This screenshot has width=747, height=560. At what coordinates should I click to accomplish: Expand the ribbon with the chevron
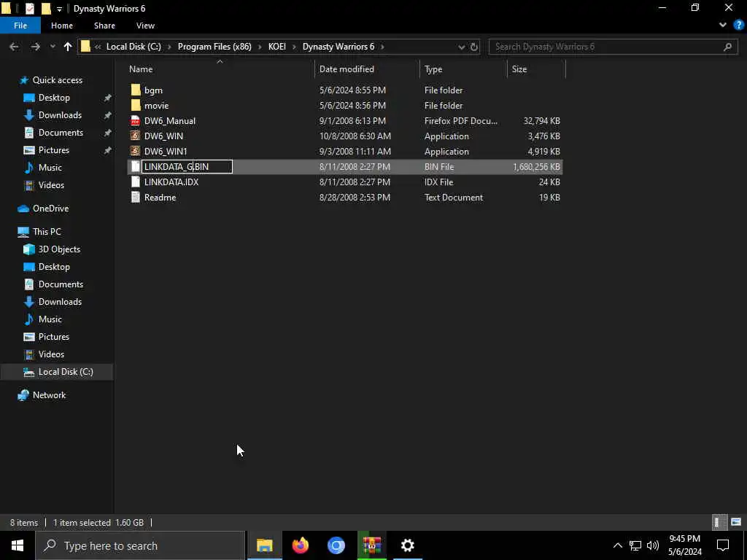pyautogui.click(x=723, y=26)
